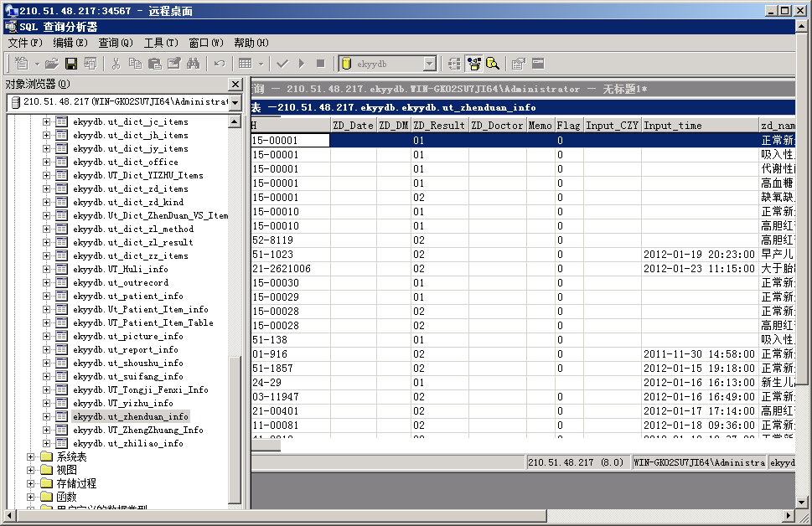Click the Display Estimated Execution Plan icon
This screenshot has width=812, height=526.
(x=454, y=64)
